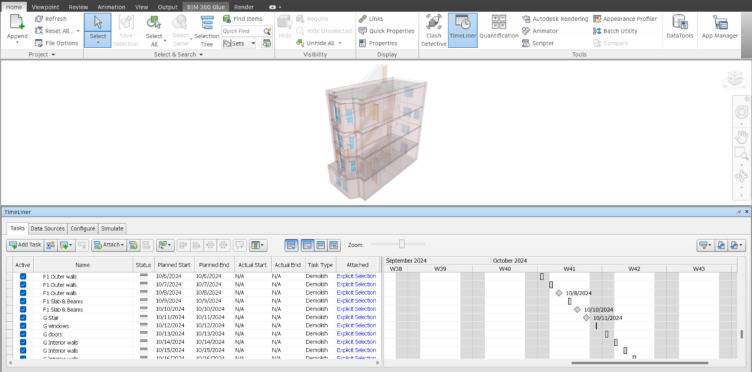The height and width of the screenshot is (372, 752).
Task: Open Explicit Selection link for G doors
Action: tap(356, 334)
